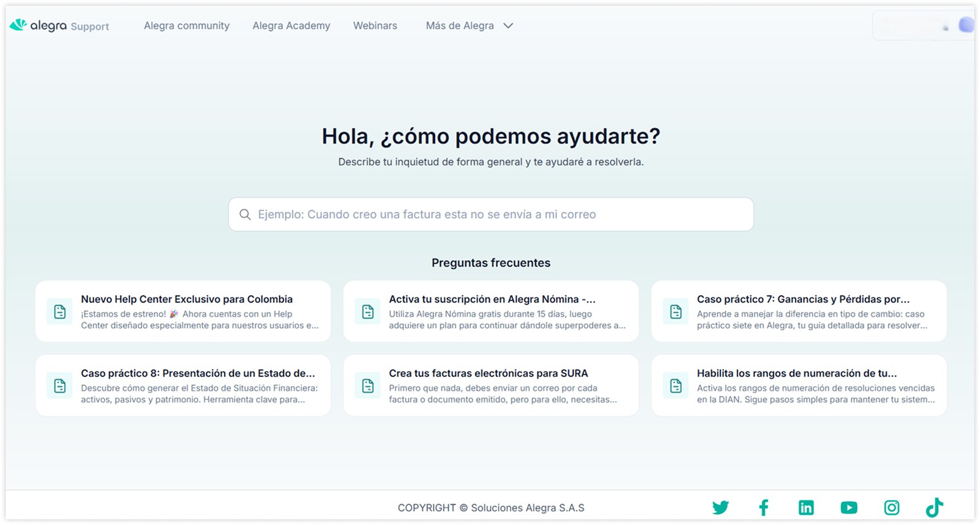Expand the Más de Alegra chevron arrow

508,26
